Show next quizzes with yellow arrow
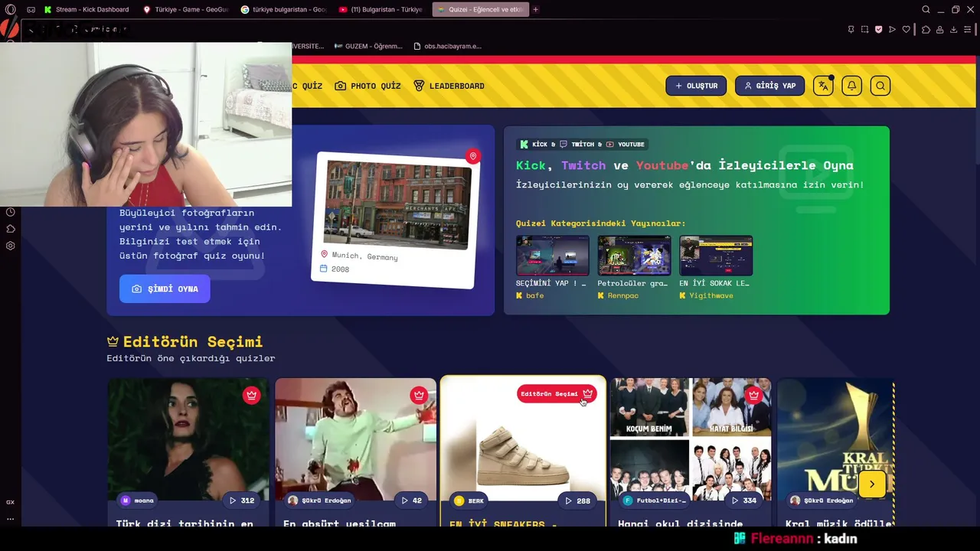The width and height of the screenshot is (980, 551). click(x=871, y=484)
